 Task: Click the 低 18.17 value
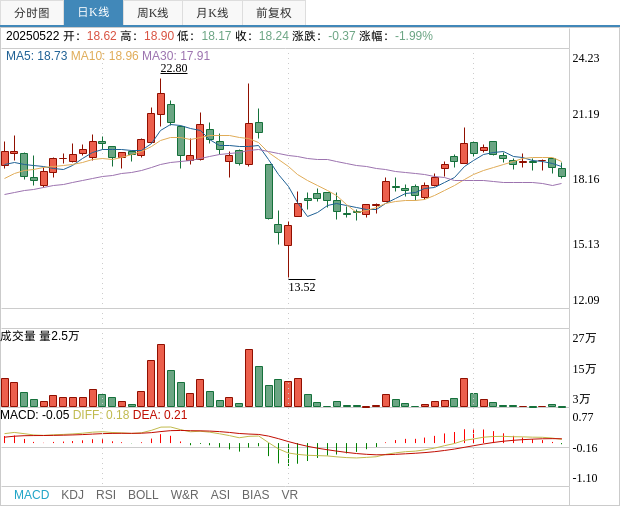pos(204,36)
